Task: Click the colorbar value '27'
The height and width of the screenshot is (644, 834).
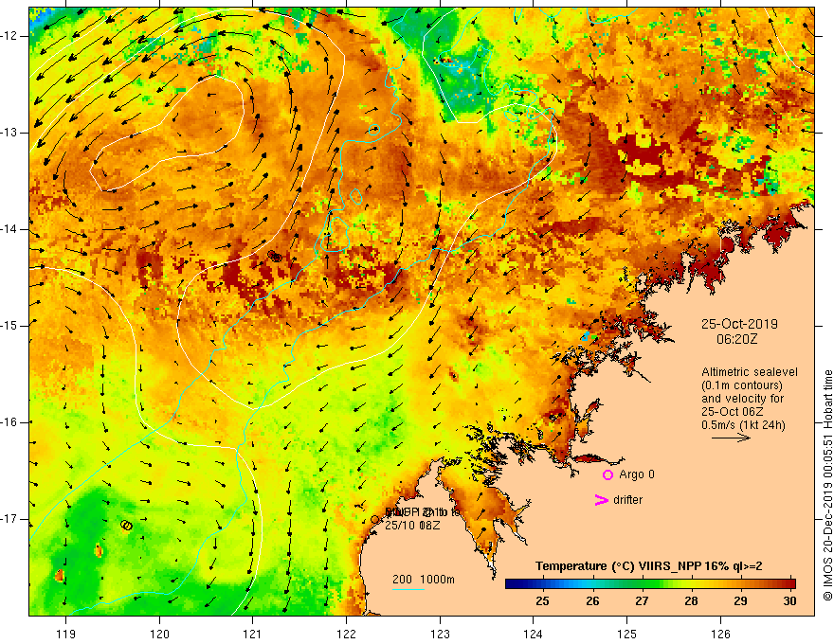Action: click(x=642, y=601)
